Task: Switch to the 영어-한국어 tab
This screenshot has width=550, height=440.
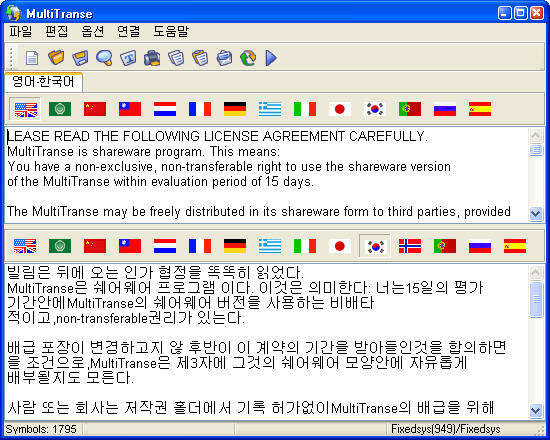Action: tap(43, 82)
